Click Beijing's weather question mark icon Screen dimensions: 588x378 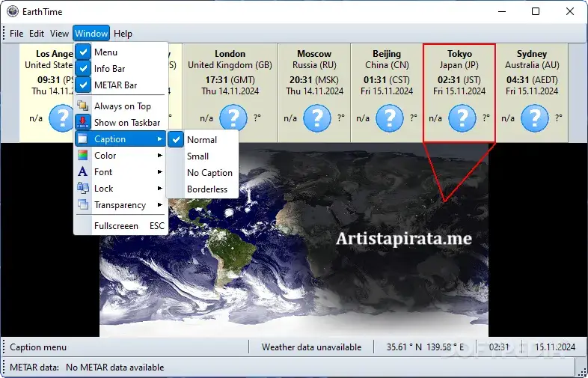[390, 118]
